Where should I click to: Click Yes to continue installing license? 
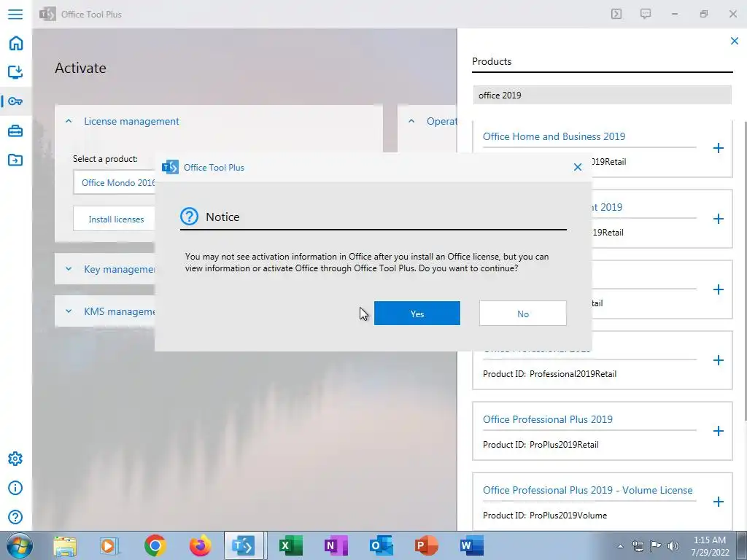pyautogui.click(x=417, y=314)
